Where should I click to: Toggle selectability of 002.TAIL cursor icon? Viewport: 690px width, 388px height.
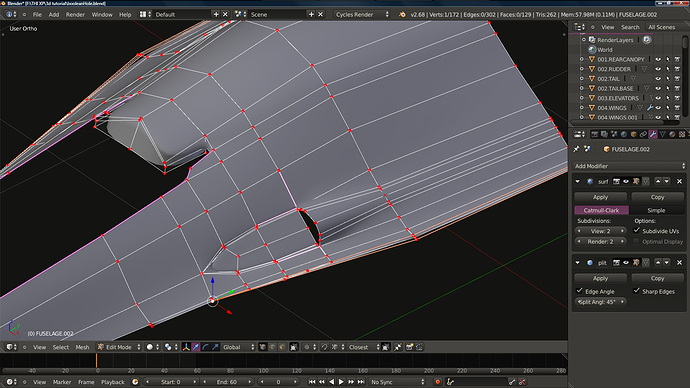[668, 79]
